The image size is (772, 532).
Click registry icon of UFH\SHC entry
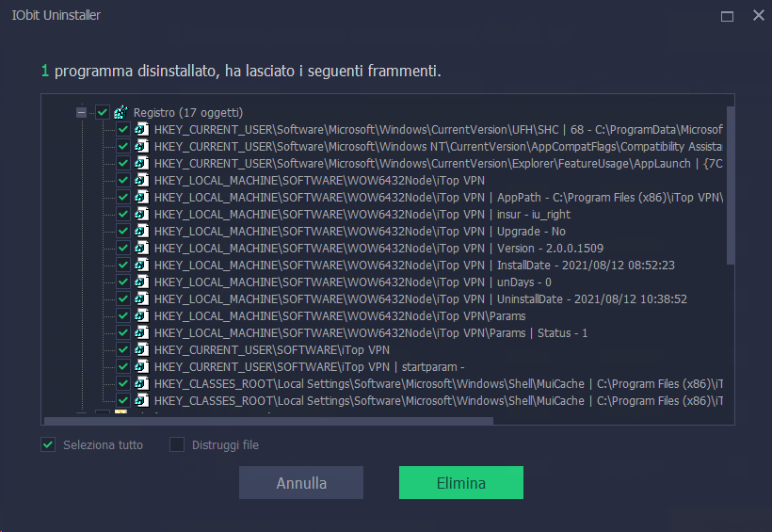pos(142,130)
